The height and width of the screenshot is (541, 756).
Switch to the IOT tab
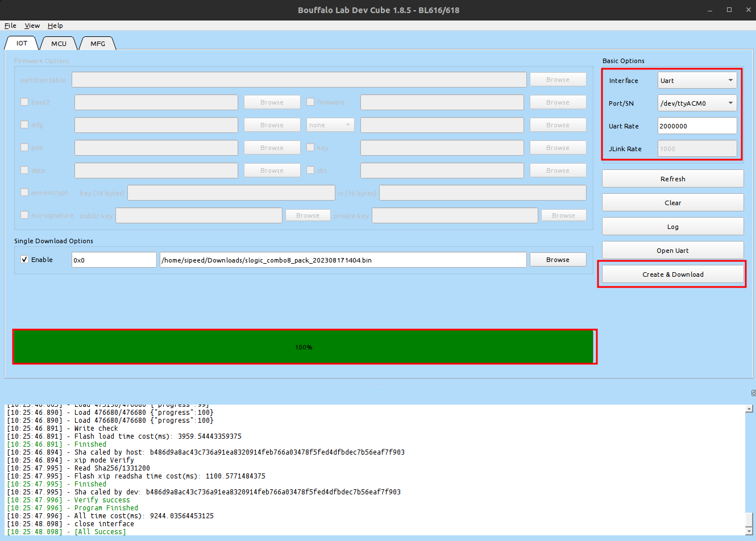(x=22, y=43)
